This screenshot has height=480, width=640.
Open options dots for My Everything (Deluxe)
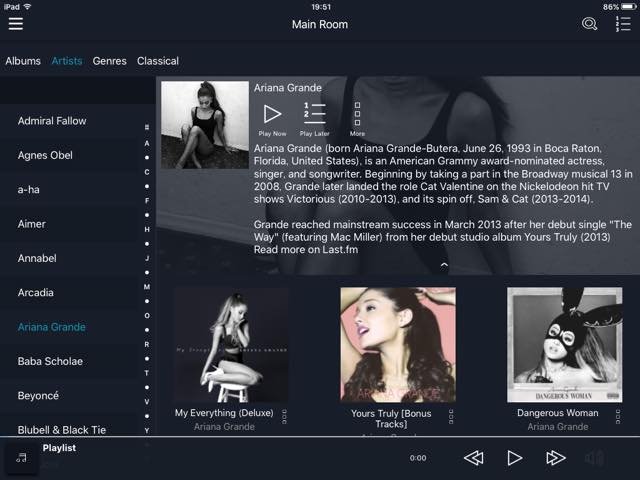tap(284, 416)
